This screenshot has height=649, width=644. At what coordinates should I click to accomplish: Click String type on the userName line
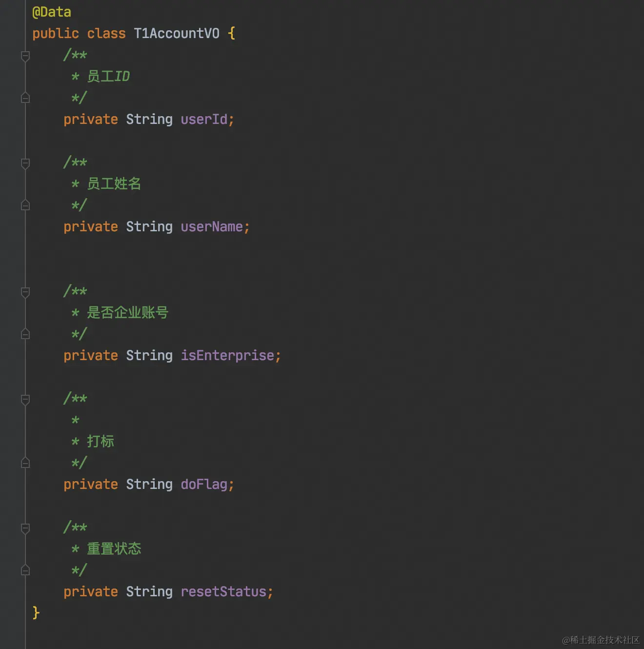[149, 227]
